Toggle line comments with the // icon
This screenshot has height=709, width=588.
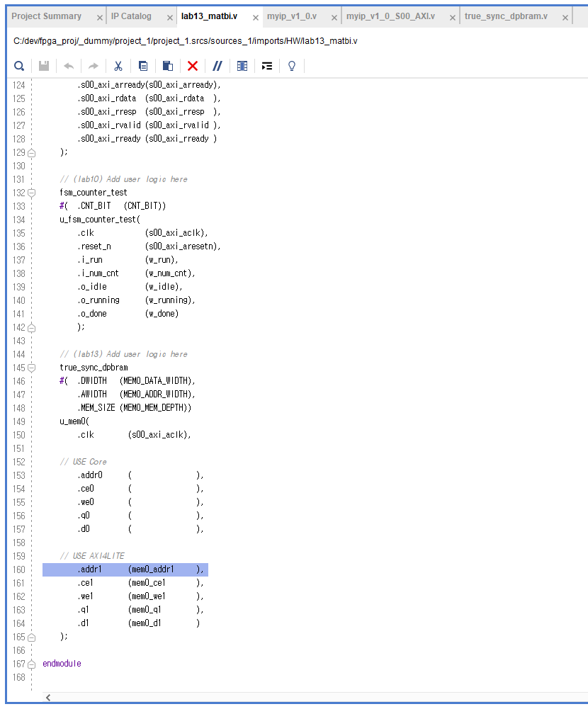pos(217,66)
